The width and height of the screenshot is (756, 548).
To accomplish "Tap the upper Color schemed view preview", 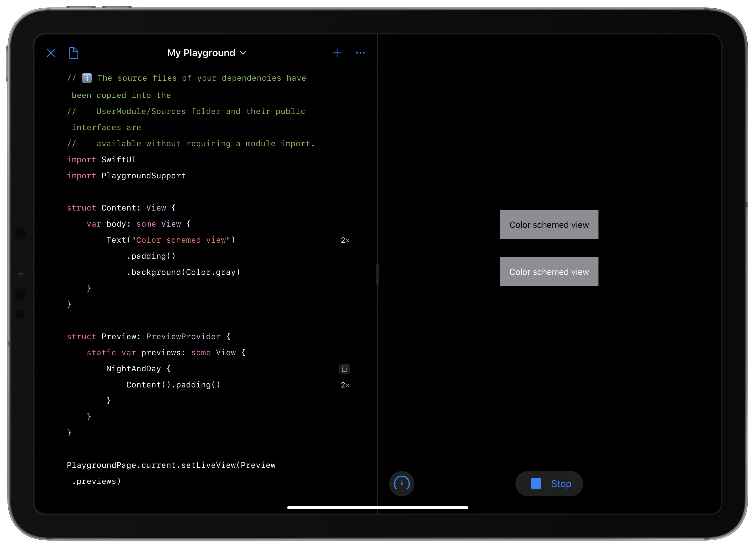I will (549, 225).
